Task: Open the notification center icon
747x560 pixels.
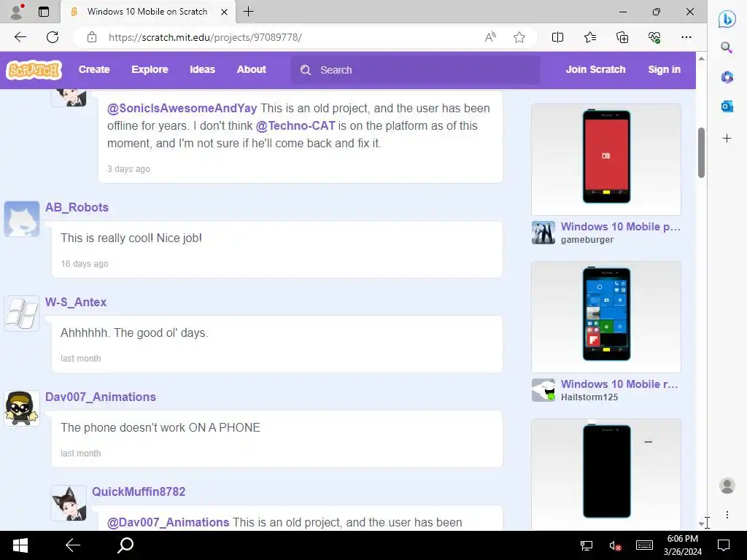Action: pyautogui.click(x=724, y=545)
